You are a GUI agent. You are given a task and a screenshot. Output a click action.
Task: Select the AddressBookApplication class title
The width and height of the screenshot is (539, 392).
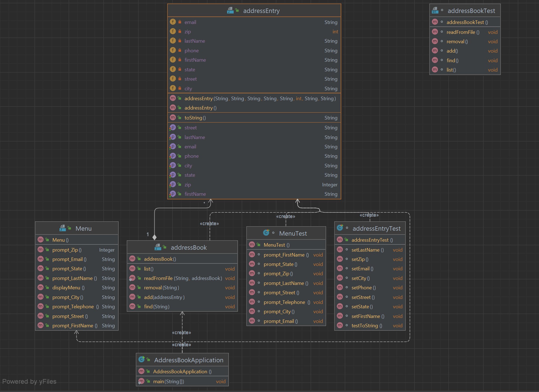[x=189, y=360]
